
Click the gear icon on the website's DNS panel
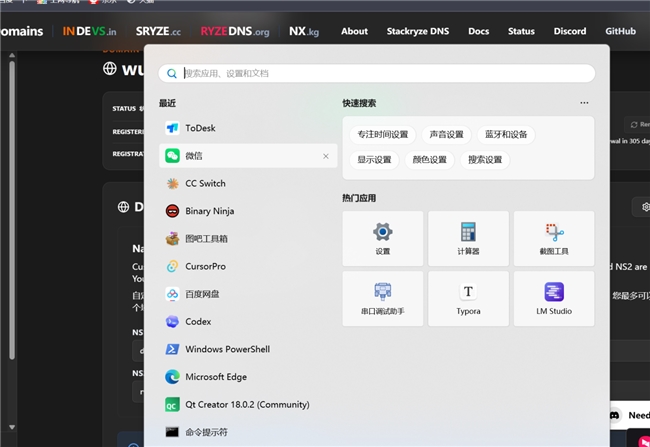pos(645,206)
